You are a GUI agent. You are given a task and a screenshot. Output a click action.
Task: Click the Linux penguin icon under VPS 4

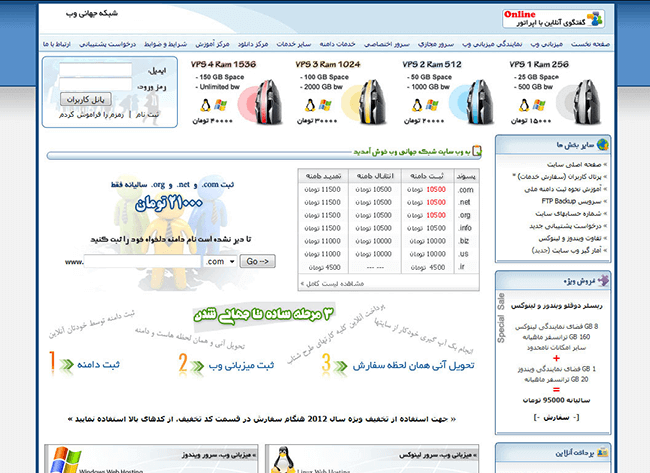coord(205,105)
